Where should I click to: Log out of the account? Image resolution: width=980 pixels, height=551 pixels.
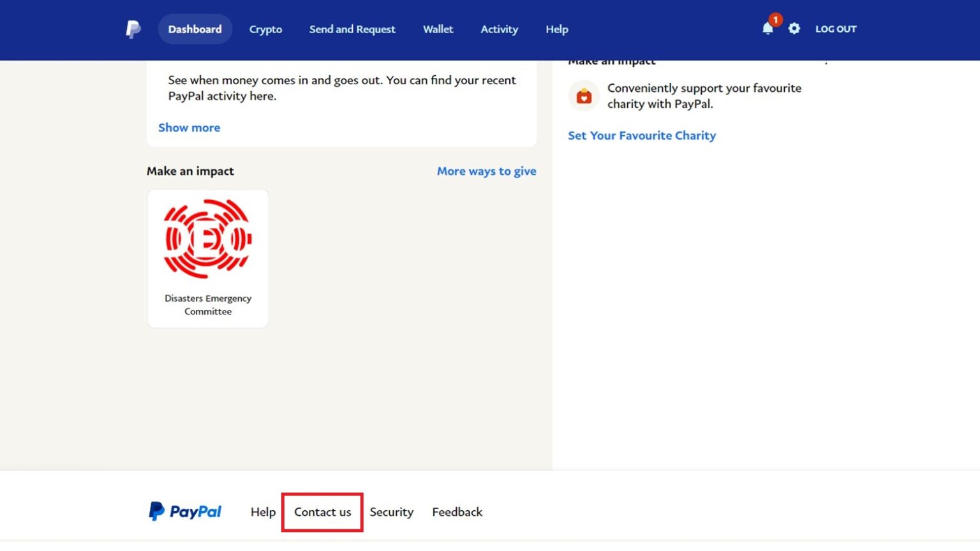(835, 29)
